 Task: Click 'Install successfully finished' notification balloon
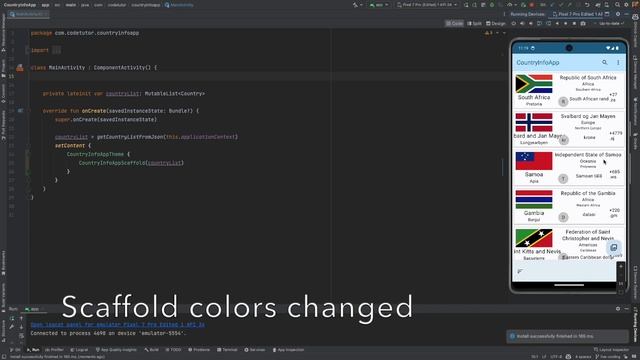click(x=567, y=336)
